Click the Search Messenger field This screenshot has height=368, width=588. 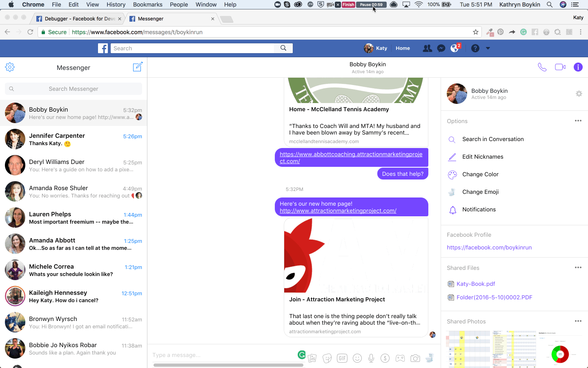tap(73, 89)
